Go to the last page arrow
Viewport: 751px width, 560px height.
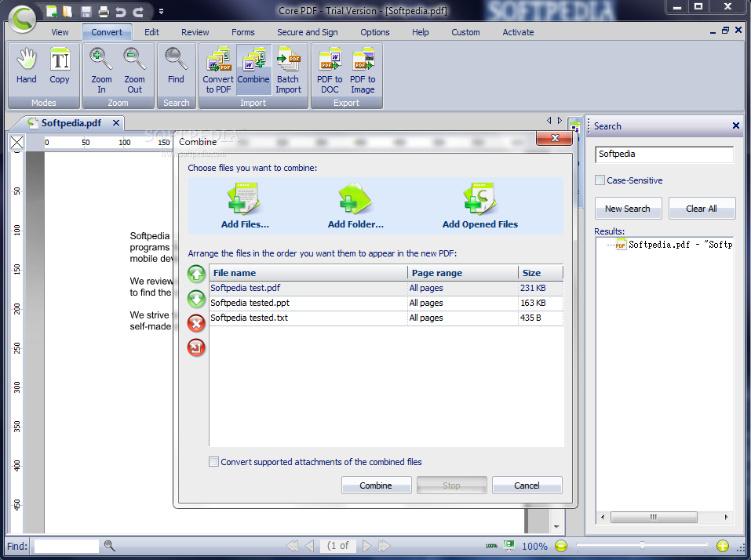384,546
